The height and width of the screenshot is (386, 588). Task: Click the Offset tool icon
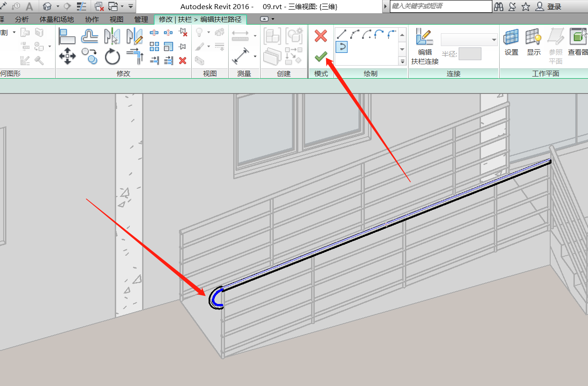(x=90, y=36)
